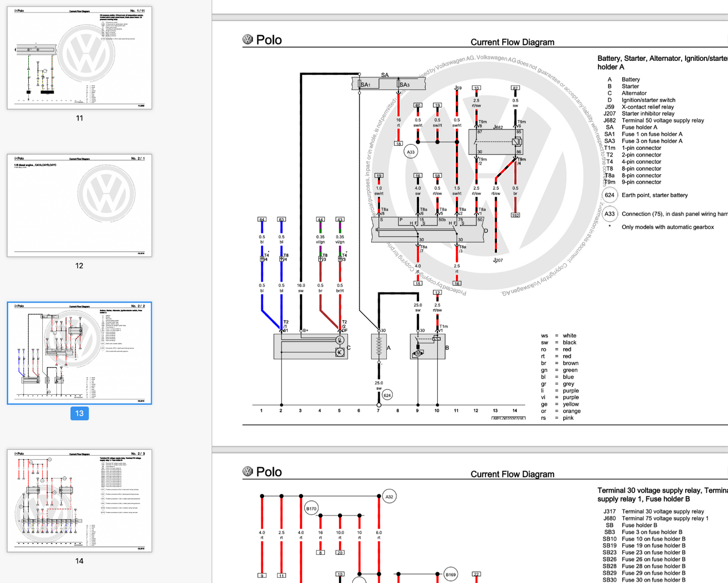Click the battery symbol labeled A
The height and width of the screenshot is (583, 728).
click(x=379, y=346)
